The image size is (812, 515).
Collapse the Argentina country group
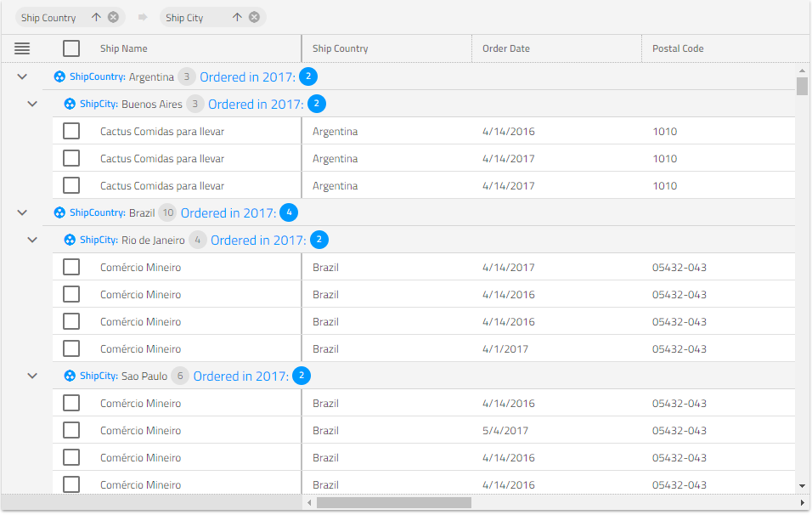click(22, 77)
